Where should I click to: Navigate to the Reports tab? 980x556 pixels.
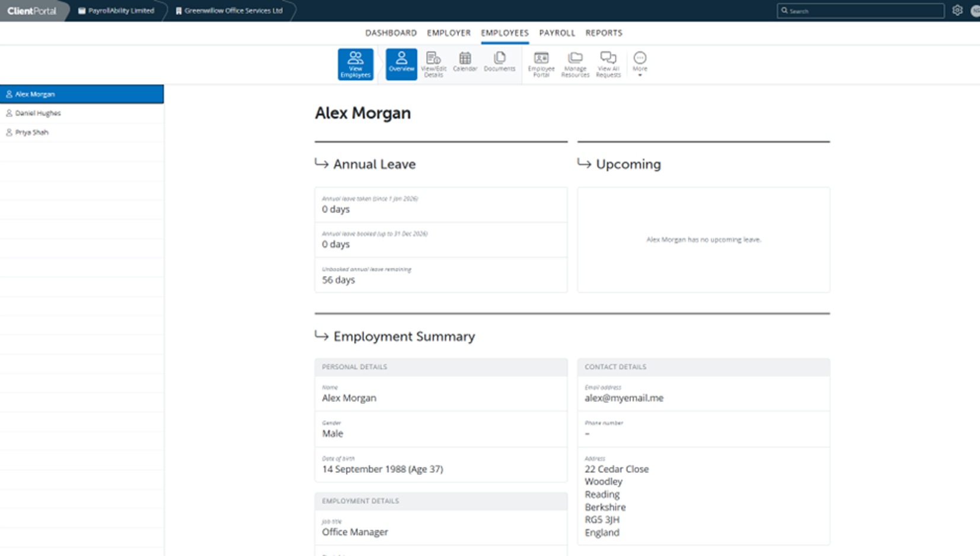point(604,33)
